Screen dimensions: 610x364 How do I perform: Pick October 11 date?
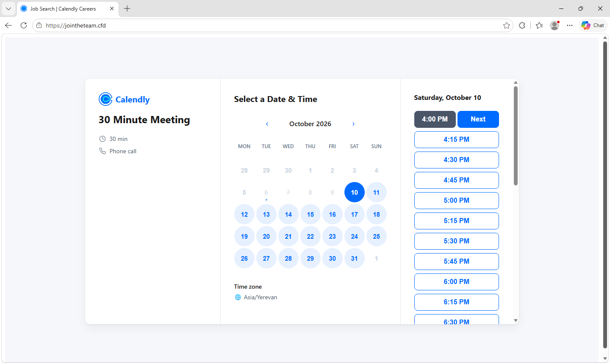click(x=377, y=193)
